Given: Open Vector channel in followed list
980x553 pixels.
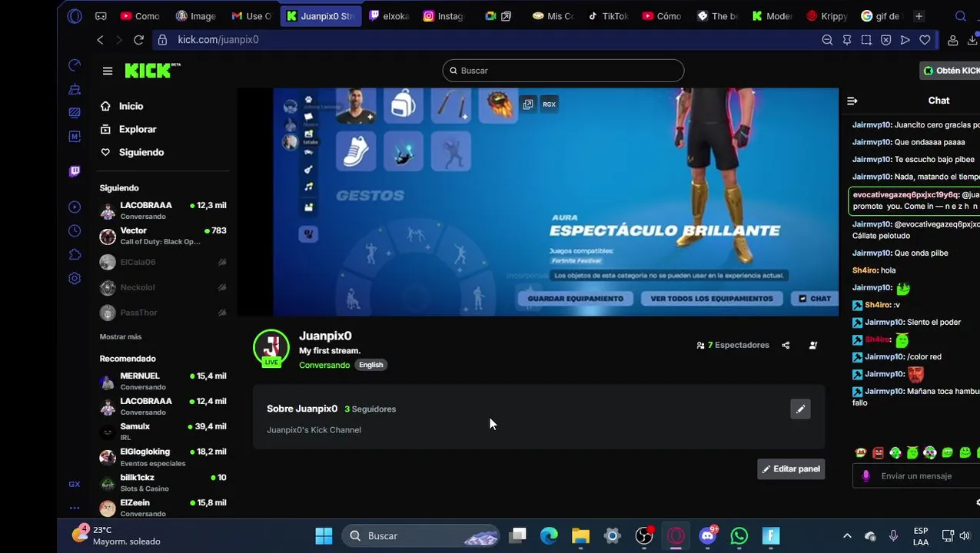Looking at the screenshot, I should (163, 236).
